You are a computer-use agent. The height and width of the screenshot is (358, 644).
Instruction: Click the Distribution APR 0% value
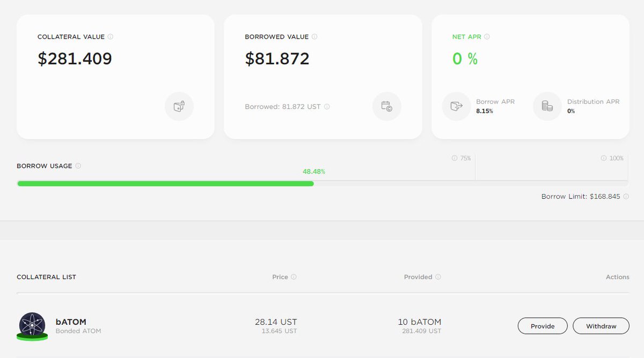(x=571, y=111)
